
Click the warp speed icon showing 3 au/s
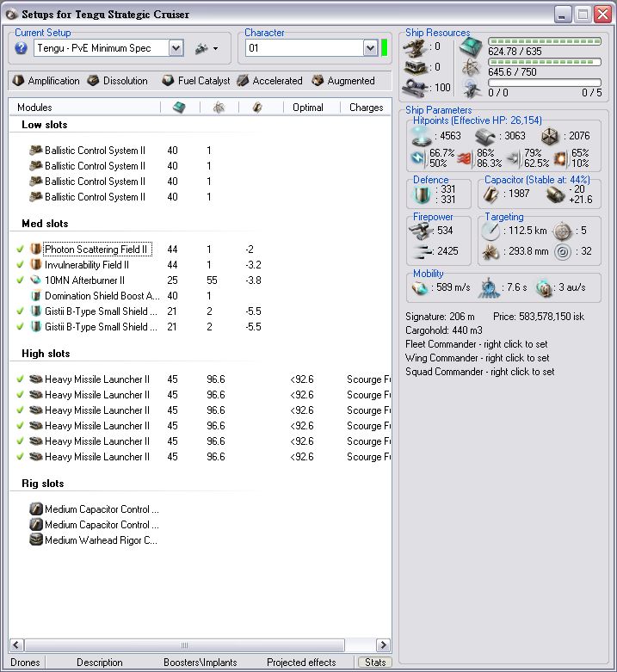(x=545, y=287)
